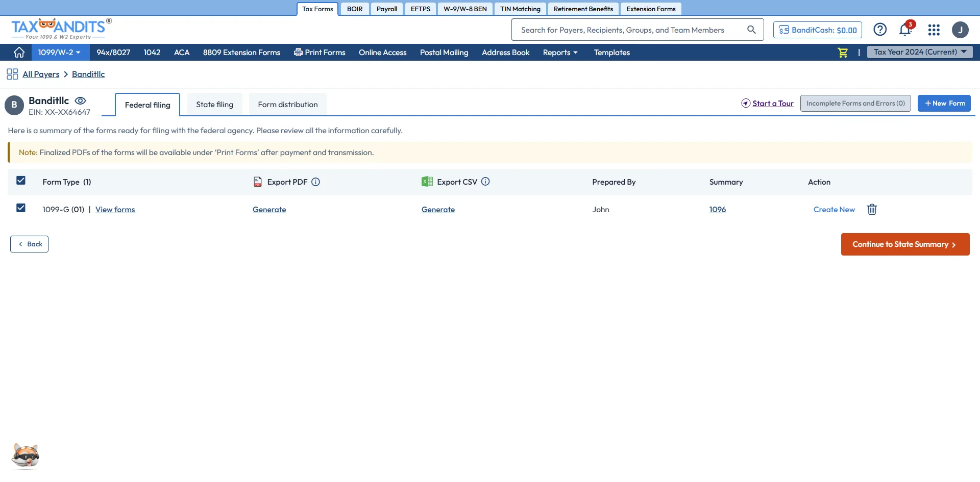Open the shopping cart icon
Image resolution: width=980 pixels, height=482 pixels.
(843, 53)
